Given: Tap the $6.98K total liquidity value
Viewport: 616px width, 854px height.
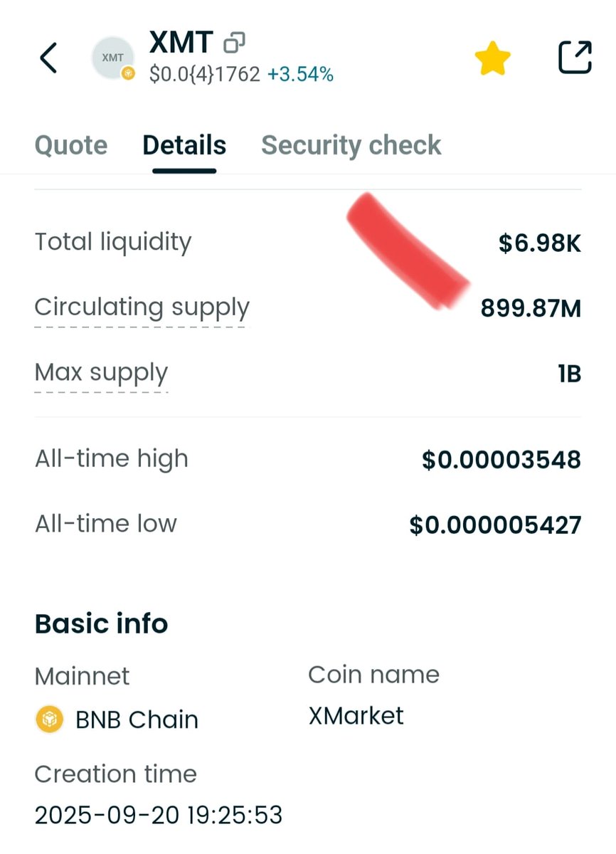Looking at the screenshot, I should point(540,243).
